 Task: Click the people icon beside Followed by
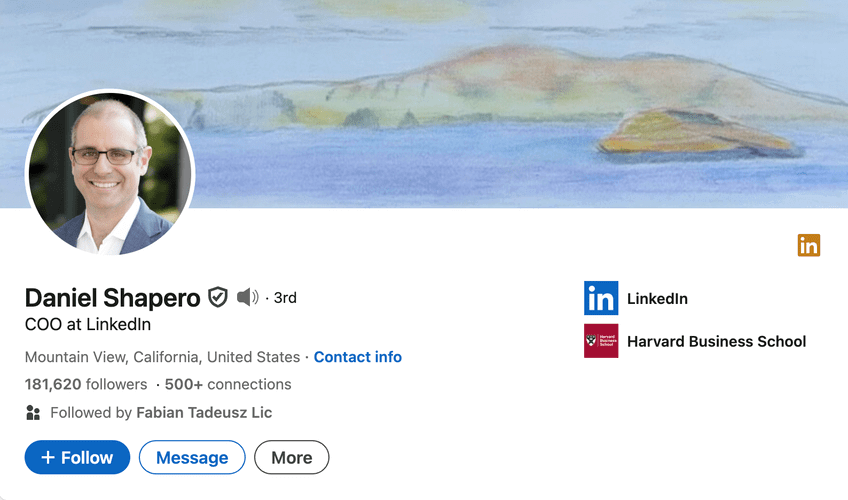click(x=33, y=413)
